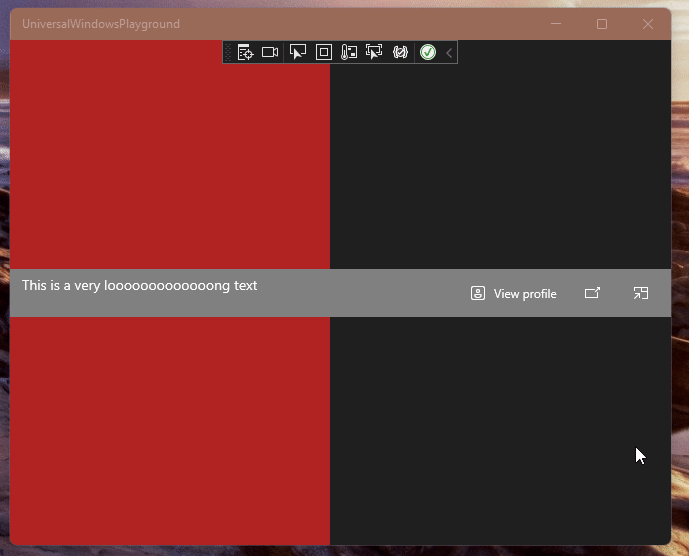
Task: Click the video camera icon in debug toolbar
Action: (270, 52)
